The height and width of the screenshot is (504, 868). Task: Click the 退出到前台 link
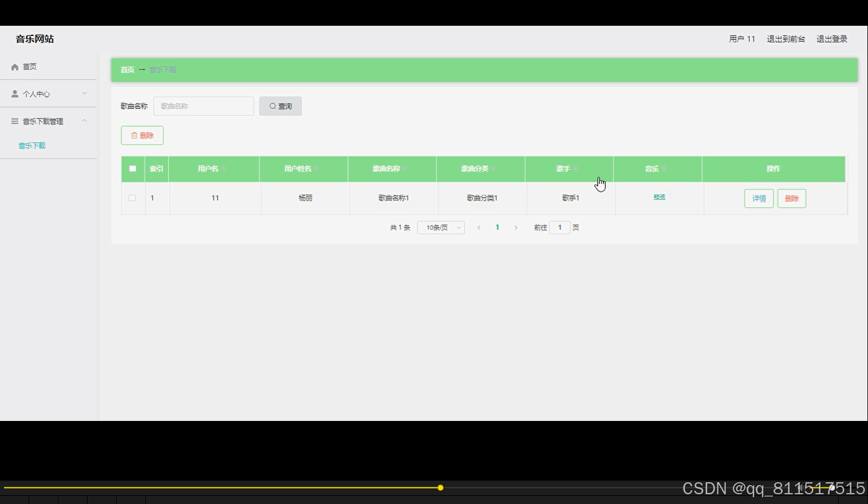(786, 39)
